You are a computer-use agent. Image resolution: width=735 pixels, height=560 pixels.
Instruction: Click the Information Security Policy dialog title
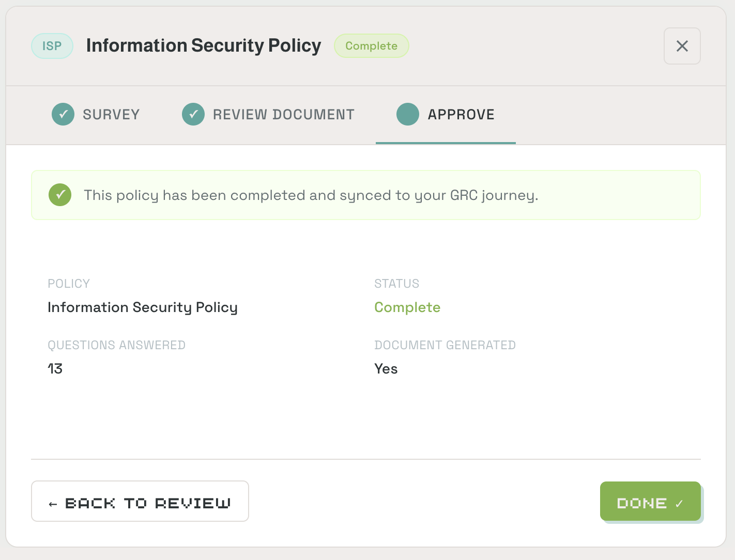204,45
